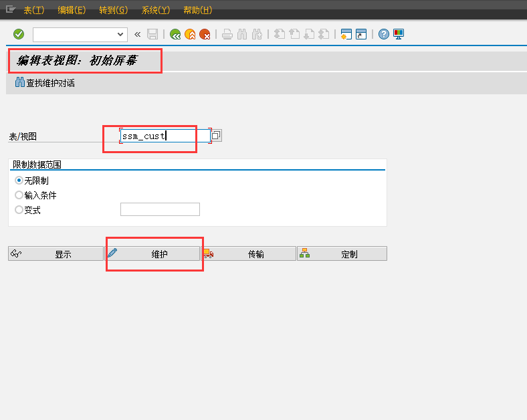Click the 维护 button
Viewport: 527px width, 420px height.
click(x=152, y=253)
